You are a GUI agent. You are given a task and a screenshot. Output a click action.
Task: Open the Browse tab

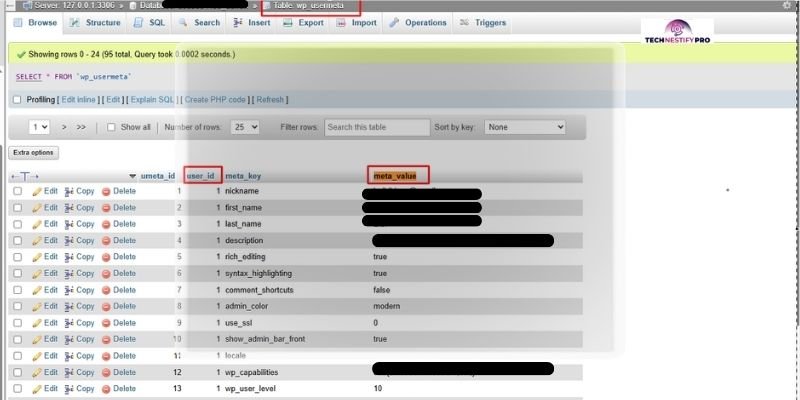[35, 23]
